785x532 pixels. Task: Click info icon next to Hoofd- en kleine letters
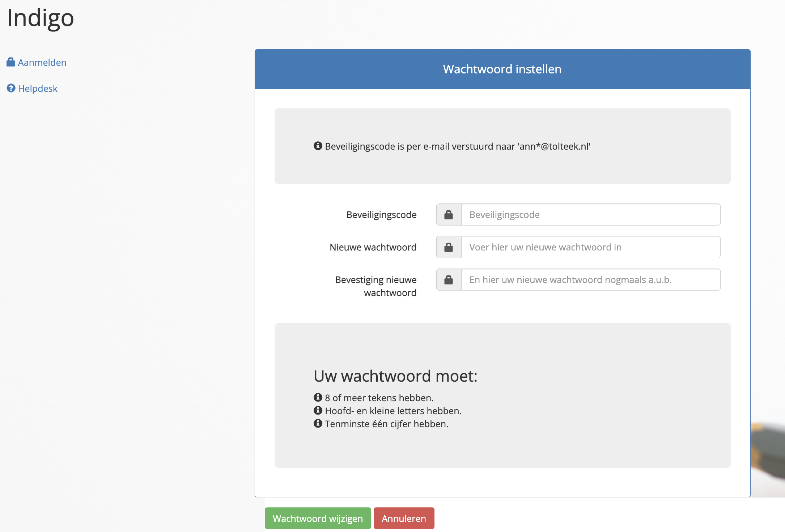click(x=318, y=410)
